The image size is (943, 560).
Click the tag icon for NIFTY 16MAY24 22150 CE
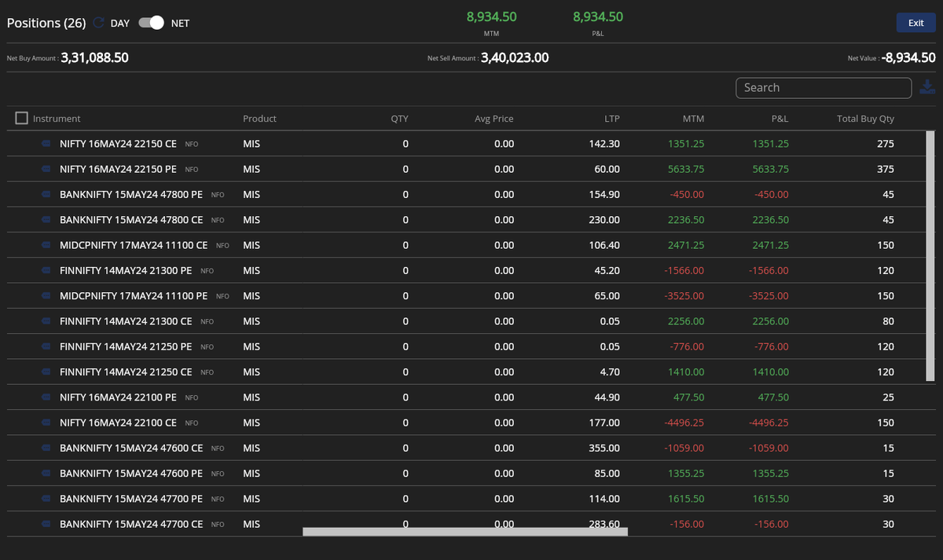[x=46, y=145]
